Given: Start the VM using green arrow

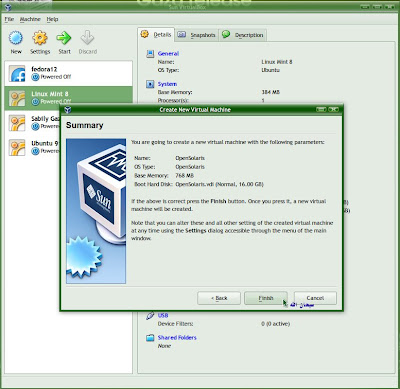Looking at the screenshot, I should [x=64, y=38].
